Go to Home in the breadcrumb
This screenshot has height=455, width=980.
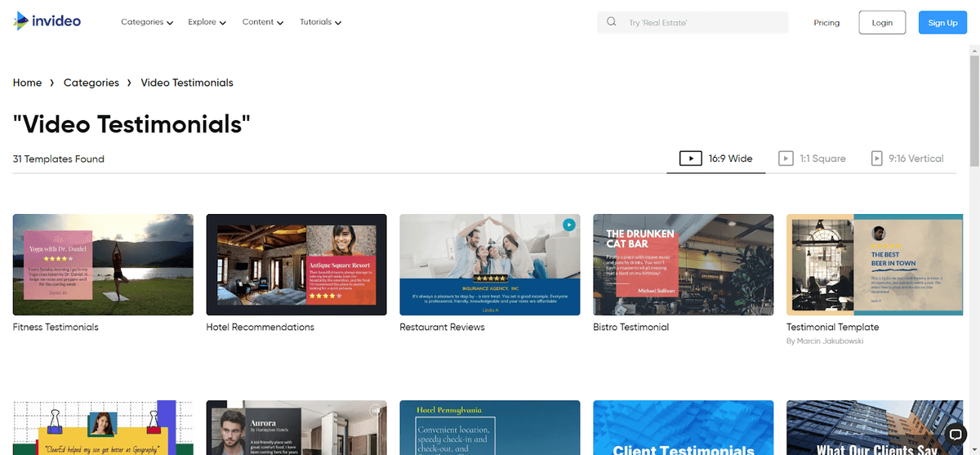(27, 83)
